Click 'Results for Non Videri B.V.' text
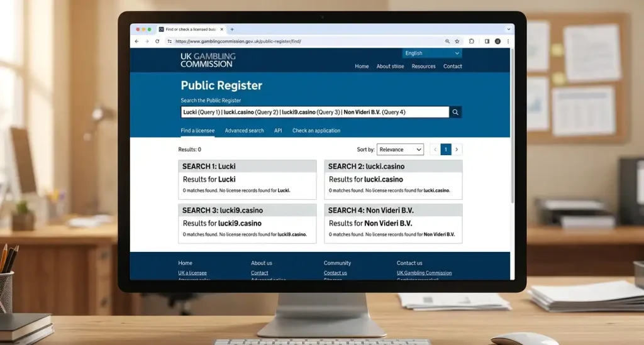644x345 pixels. pyautogui.click(x=370, y=223)
